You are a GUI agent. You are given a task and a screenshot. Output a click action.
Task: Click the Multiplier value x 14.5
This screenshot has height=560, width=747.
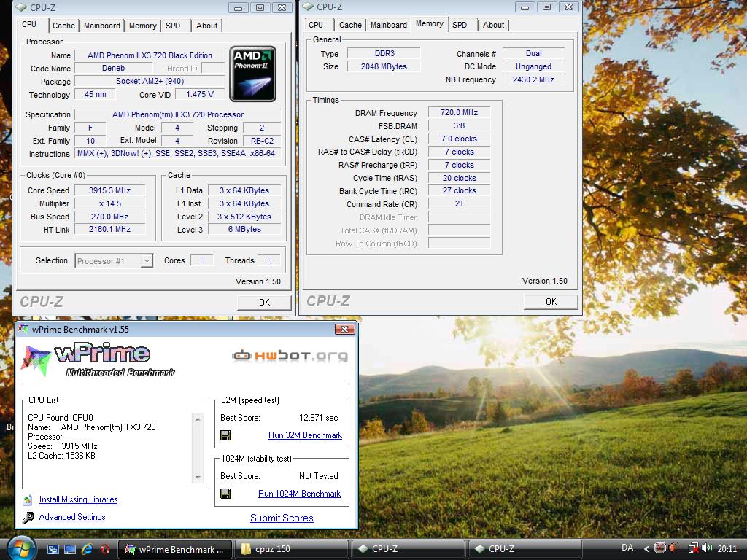(109, 203)
